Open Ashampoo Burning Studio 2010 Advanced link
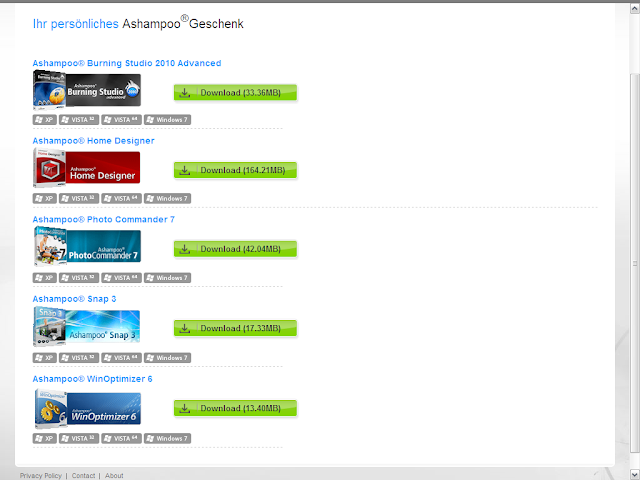The width and height of the screenshot is (640, 480). (x=127, y=63)
